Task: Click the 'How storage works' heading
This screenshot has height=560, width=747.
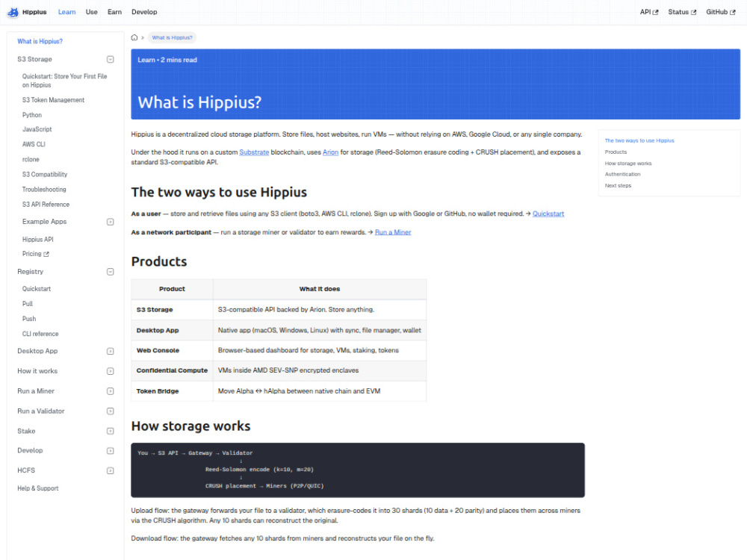Action: pyautogui.click(x=190, y=426)
